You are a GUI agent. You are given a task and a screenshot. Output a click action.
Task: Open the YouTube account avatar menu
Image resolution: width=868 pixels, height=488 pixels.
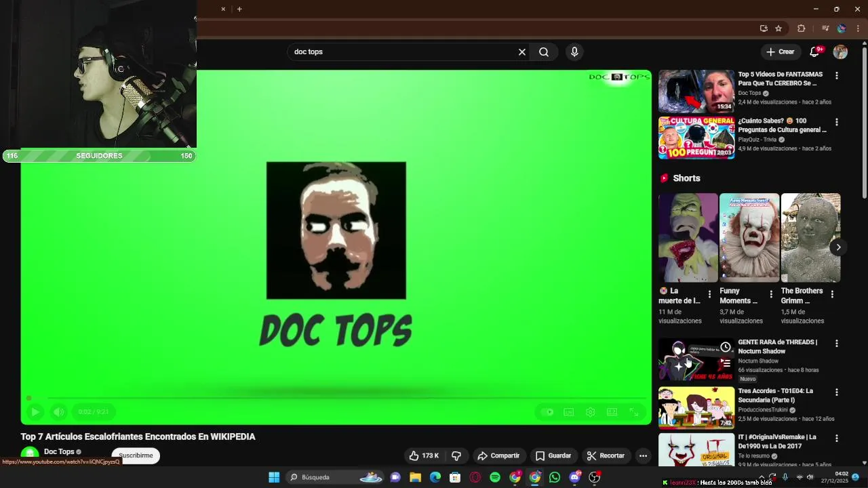(840, 52)
